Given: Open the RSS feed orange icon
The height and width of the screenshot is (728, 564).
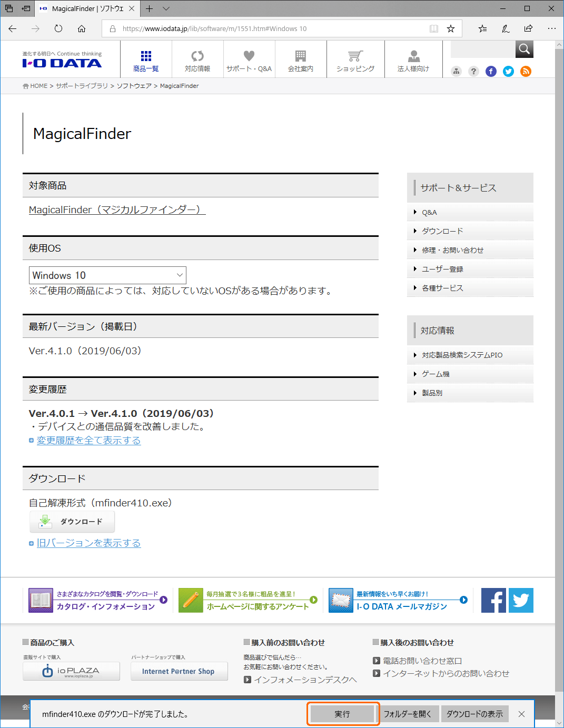Looking at the screenshot, I should pos(526,72).
